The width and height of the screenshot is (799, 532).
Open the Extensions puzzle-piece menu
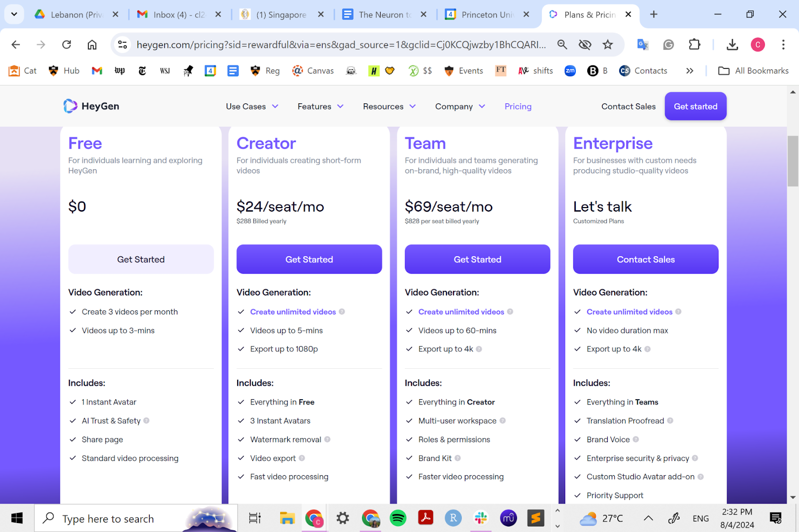(x=695, y=45)
